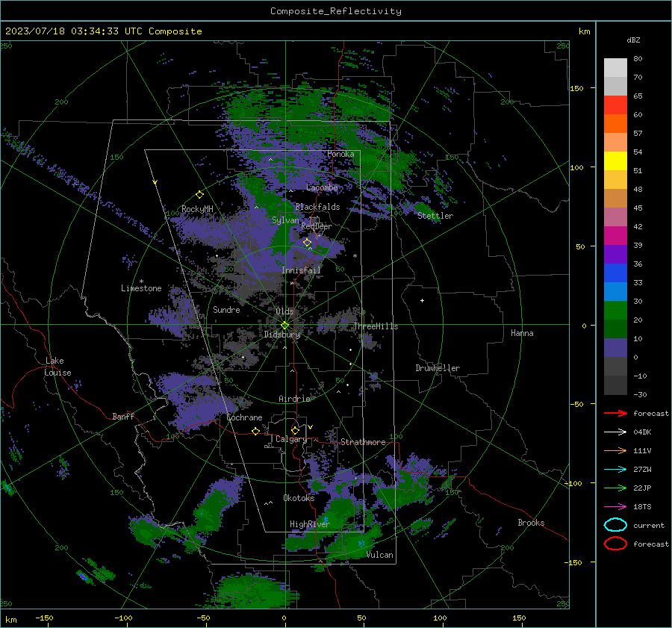Screen dimensions: 672x628
Task: Click the purple swatch between 39 and 36 dBZ
Action: pos(615,255)
